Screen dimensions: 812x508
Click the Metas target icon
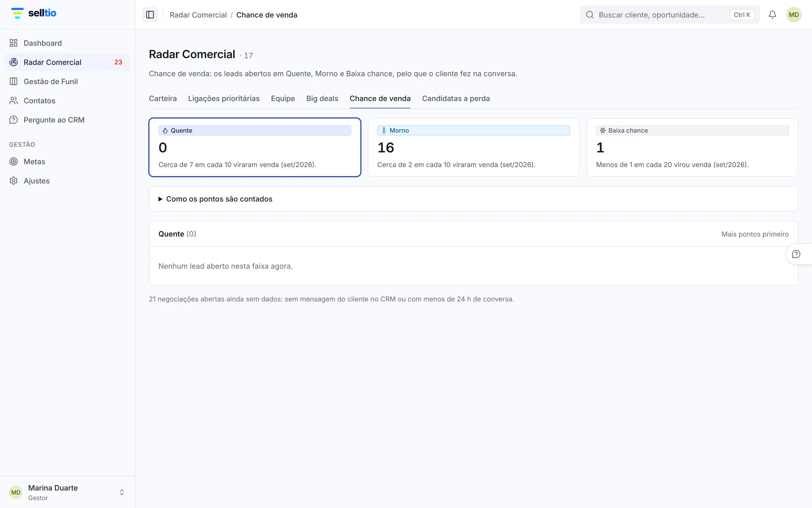[x=14, y=162]
